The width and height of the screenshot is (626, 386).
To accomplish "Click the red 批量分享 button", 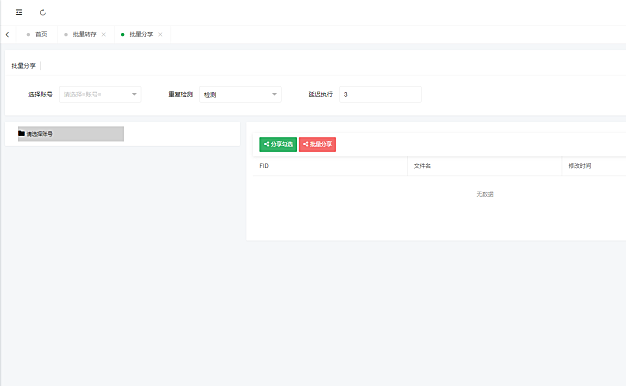I will [x=317, y=144].
